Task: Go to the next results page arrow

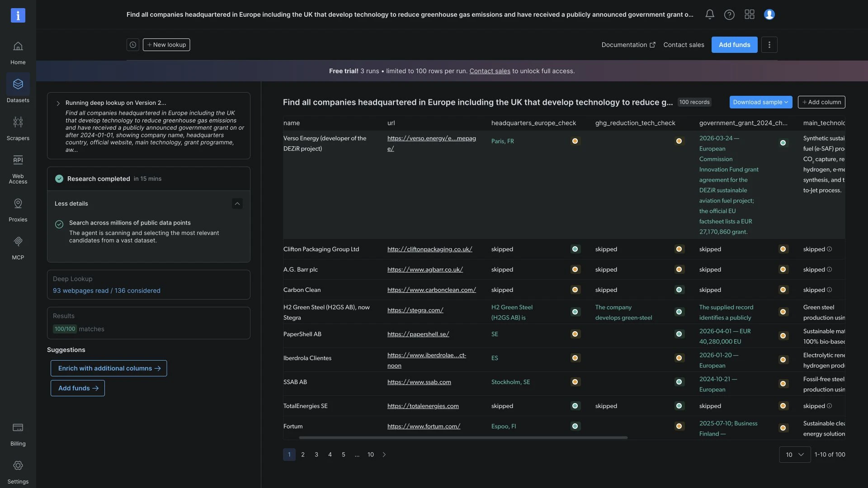Action: [x=384, y=455]
